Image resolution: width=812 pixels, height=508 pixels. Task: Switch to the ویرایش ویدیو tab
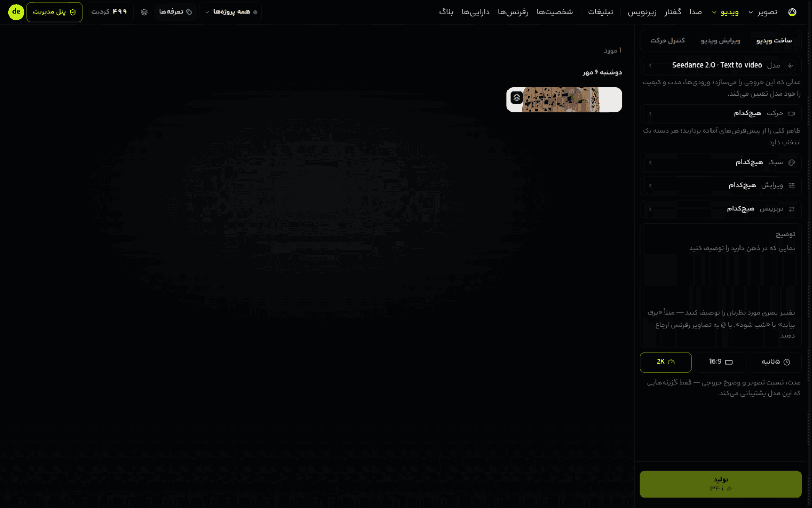[721, 41]
